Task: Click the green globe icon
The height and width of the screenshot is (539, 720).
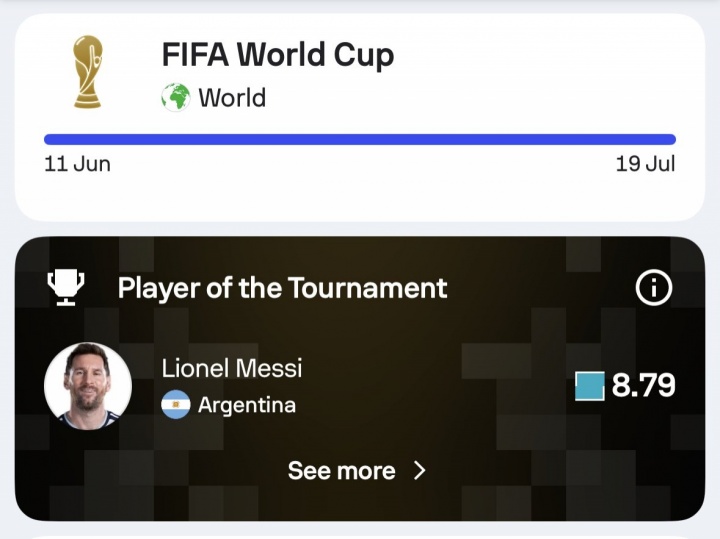Action: point(175,97)
